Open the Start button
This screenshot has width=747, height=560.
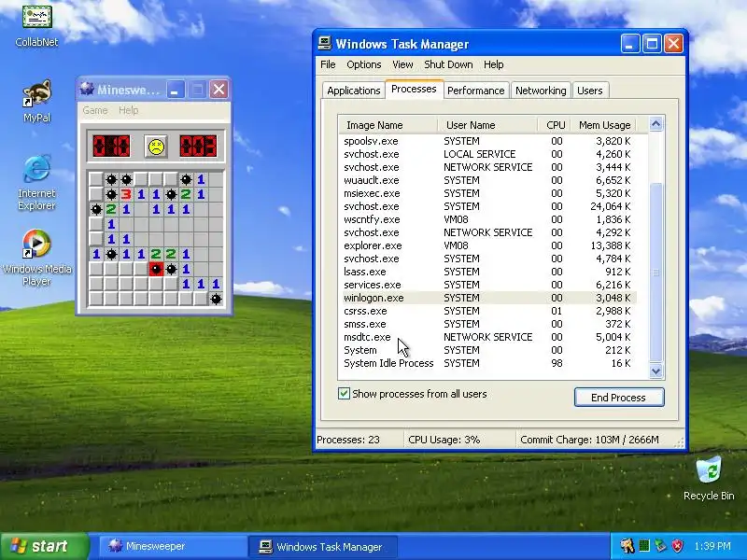pos(44,546)
